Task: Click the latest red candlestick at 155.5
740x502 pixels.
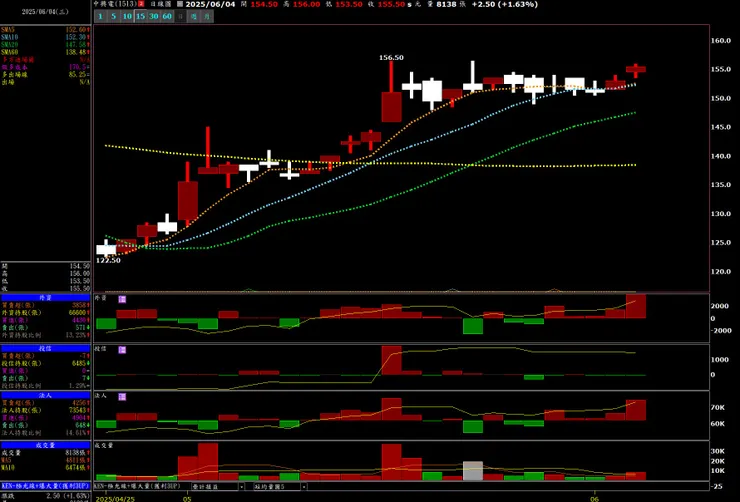Action: pyautogui.click(x=636, y=70)
